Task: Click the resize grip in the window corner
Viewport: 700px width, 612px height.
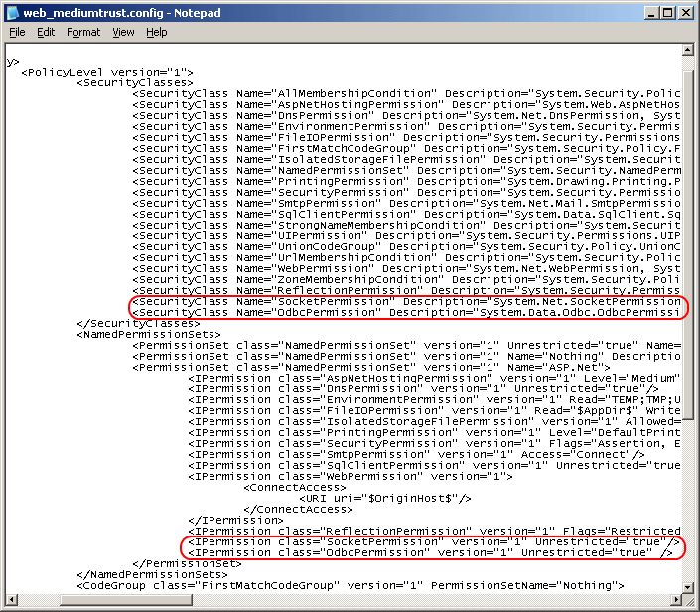Action: click(687, 600)
